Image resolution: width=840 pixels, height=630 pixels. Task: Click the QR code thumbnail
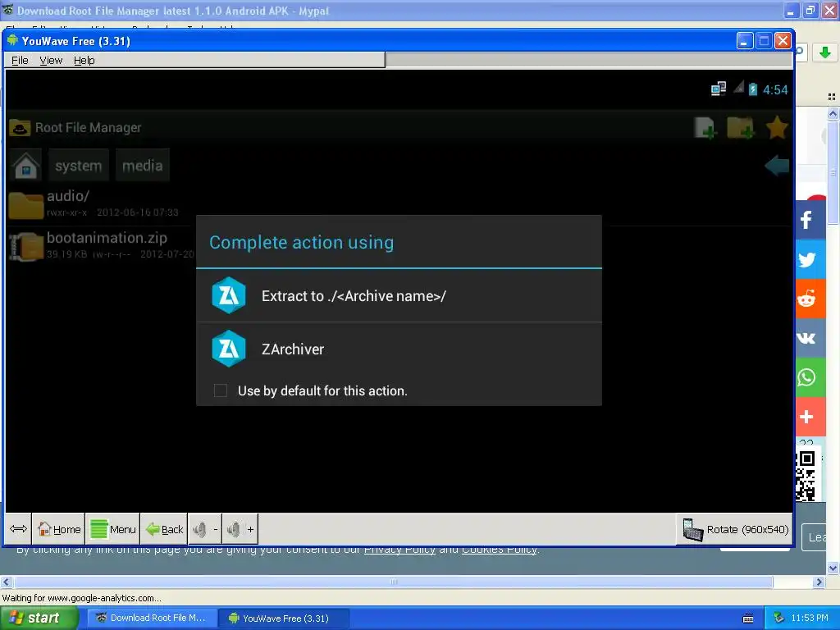point(806,476)
